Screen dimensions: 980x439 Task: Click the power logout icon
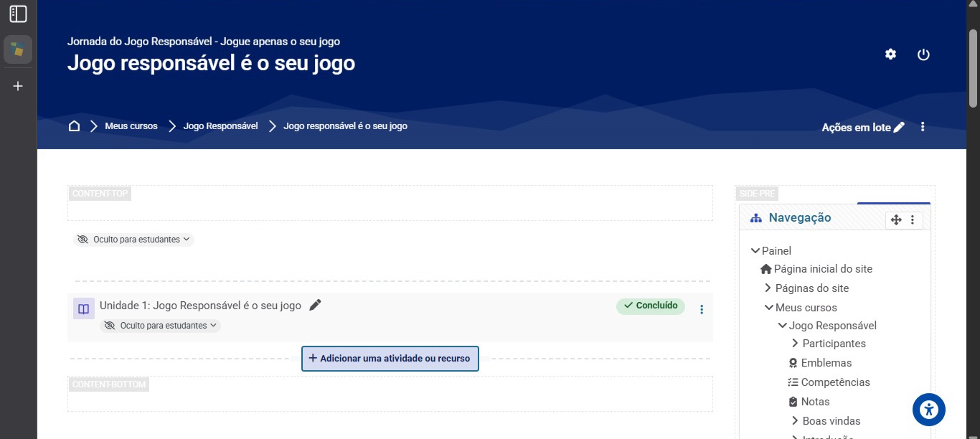click(x=923, y=55)
